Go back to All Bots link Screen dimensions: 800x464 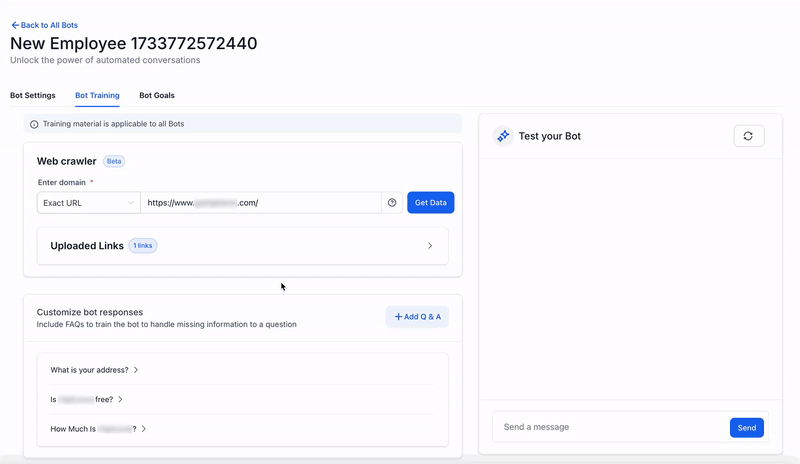click(44, 25)
